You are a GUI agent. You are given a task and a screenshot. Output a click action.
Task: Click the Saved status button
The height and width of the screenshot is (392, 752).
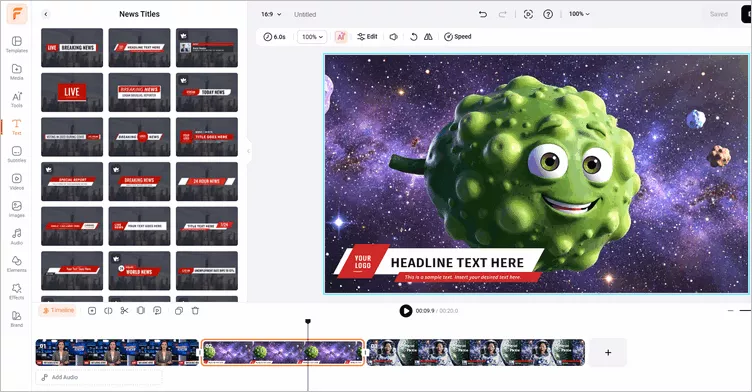(718, 14)
